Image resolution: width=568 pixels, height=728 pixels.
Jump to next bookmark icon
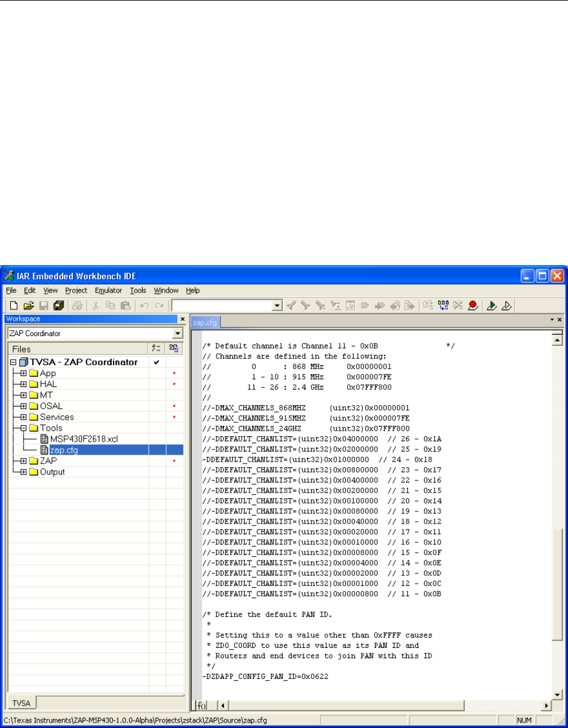(x=379, y=306)
